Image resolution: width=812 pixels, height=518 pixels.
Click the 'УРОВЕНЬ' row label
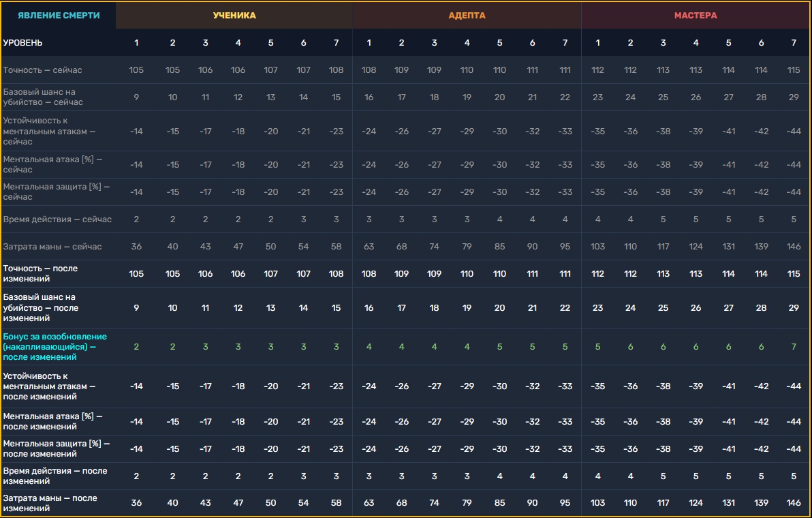tap(22, 42)
